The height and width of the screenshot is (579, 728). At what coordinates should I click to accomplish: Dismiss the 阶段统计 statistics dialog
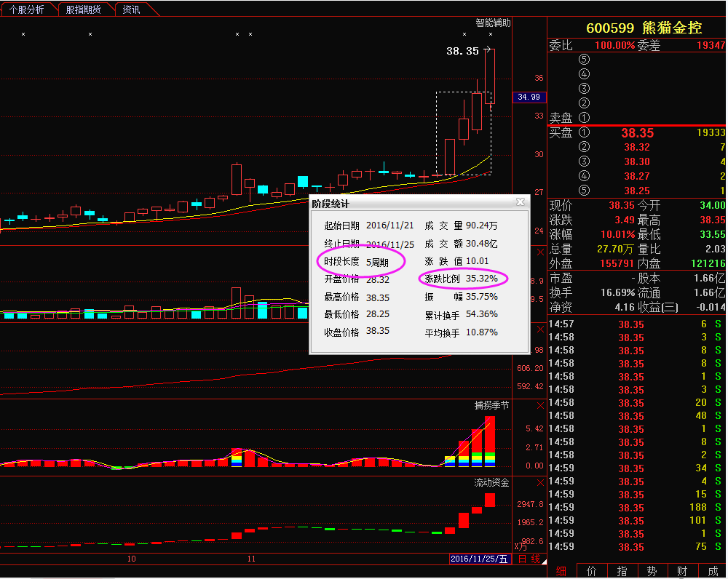click(x=521, y=202)
